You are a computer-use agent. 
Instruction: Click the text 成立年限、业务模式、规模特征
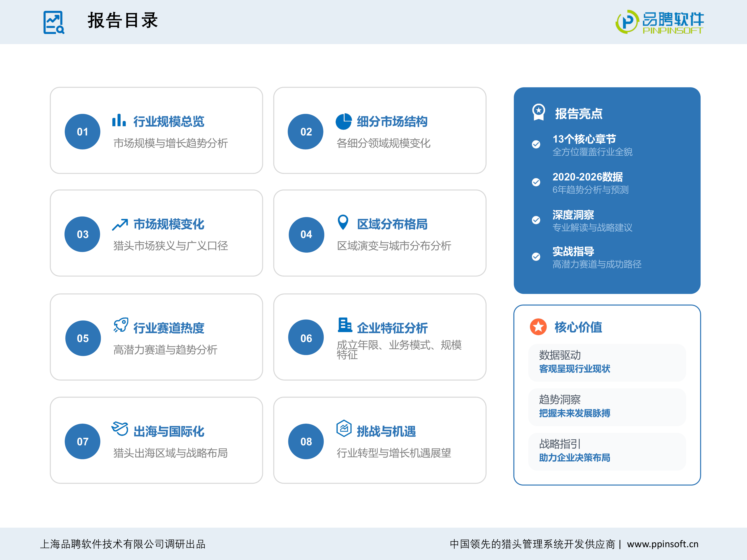399,349
